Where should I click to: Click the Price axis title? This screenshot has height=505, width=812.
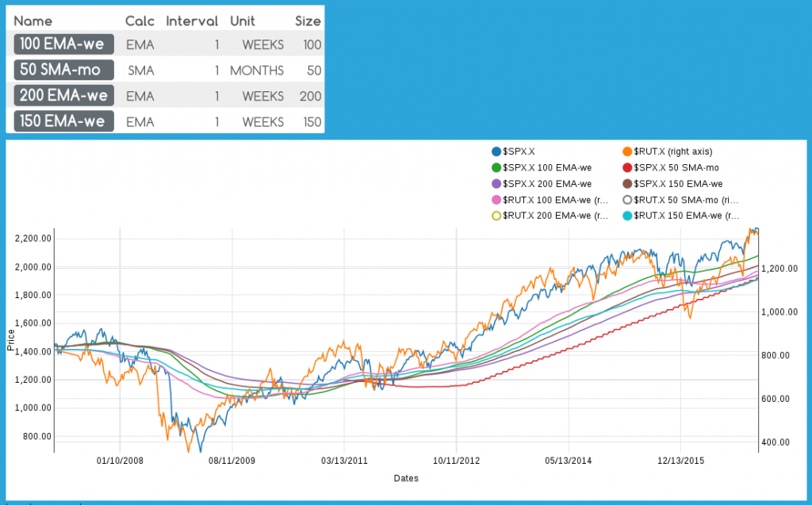coord(11,340)
